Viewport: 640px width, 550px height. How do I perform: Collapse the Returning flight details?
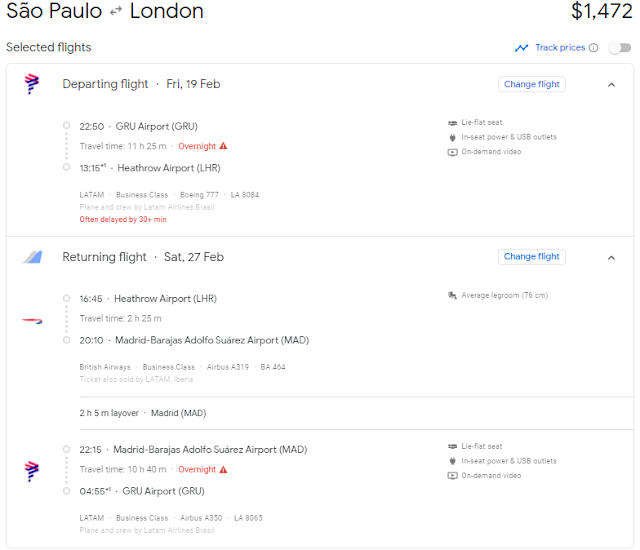tap(611, 257)
